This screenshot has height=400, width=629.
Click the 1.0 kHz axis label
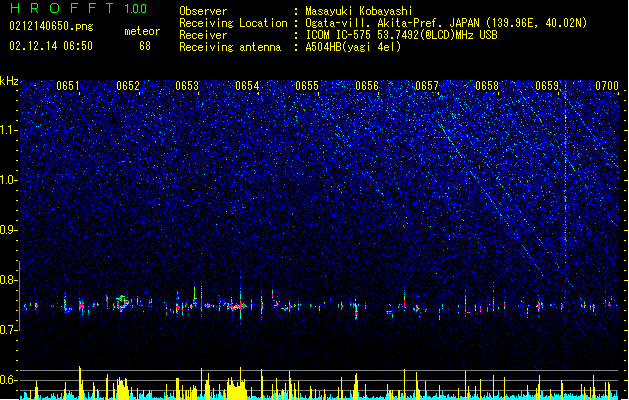[9, 180]
